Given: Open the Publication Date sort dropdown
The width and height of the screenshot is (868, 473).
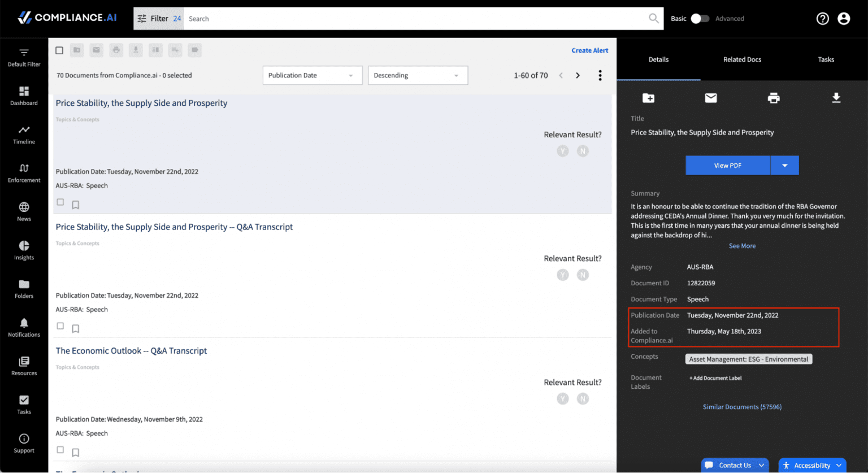Looking at the screenshot, I should 312,75.
